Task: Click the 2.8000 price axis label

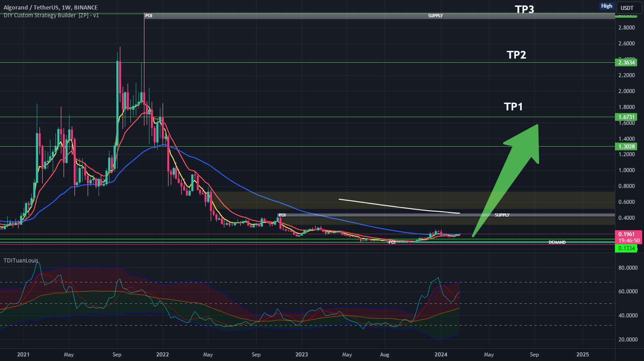Action: (626, 28)
